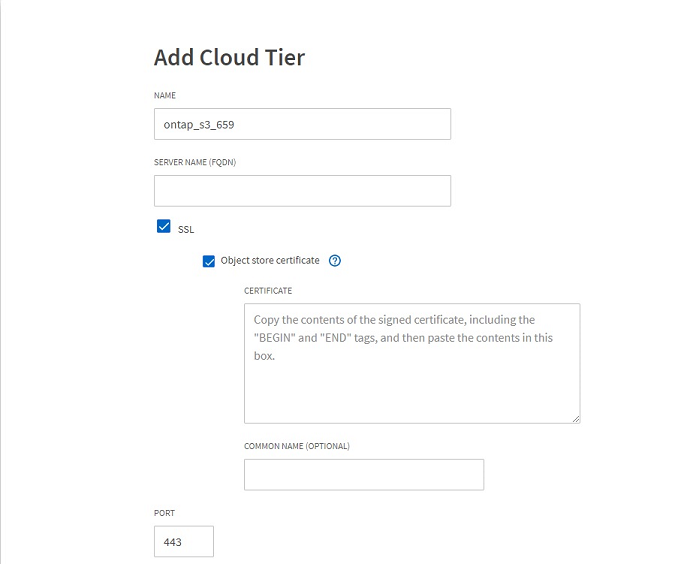Select the PORT input field
This screenshot has height=564, width=690.
[184, 542]
